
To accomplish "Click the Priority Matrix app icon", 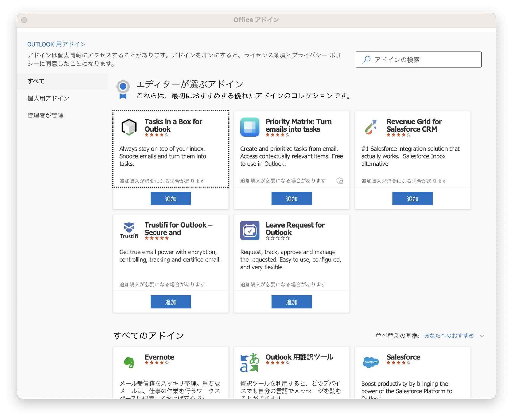I will click(250, 127).
